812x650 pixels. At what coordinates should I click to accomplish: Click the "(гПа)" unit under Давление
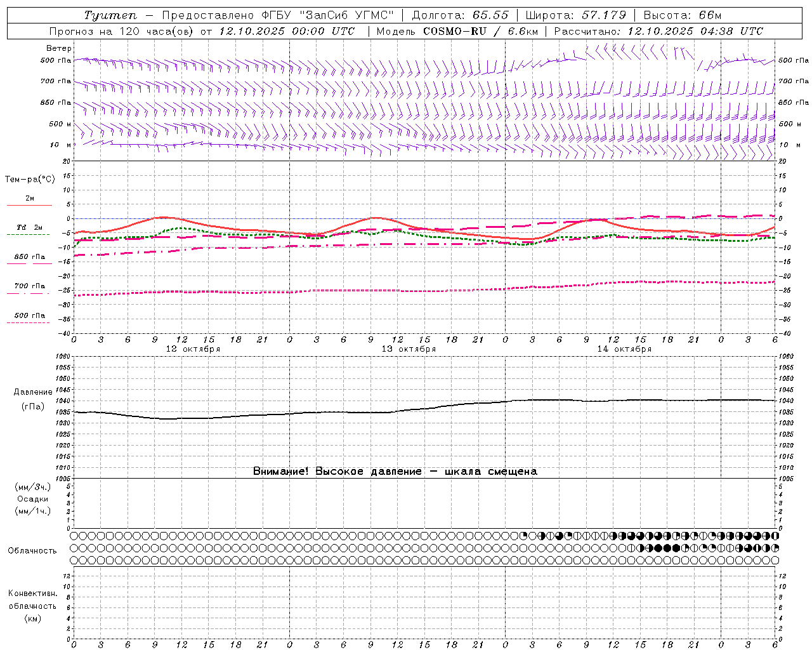pyautogui.click(x=33, y=407)
